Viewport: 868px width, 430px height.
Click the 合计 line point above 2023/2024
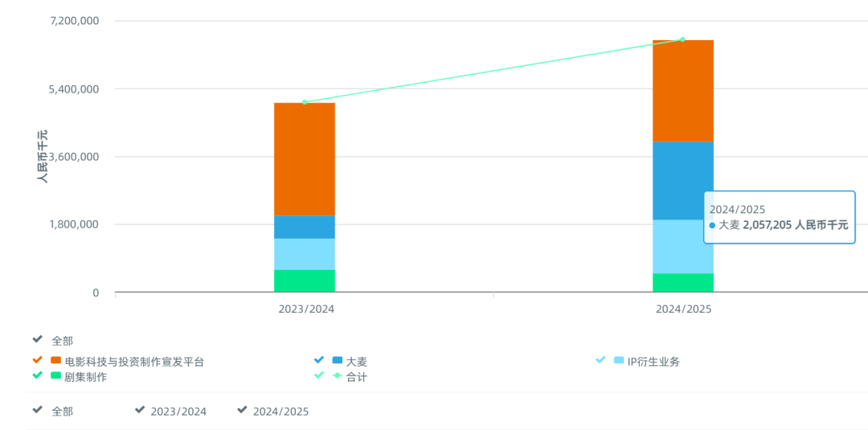coord(305,102)
